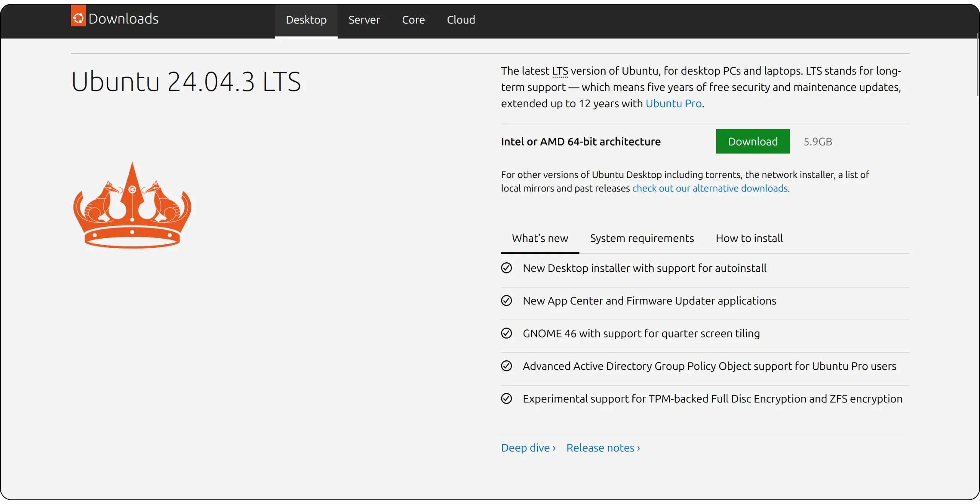This screenshot has width=980, height=504.
Task: Click the orange crown mascot image
Action: pos(132,206)
